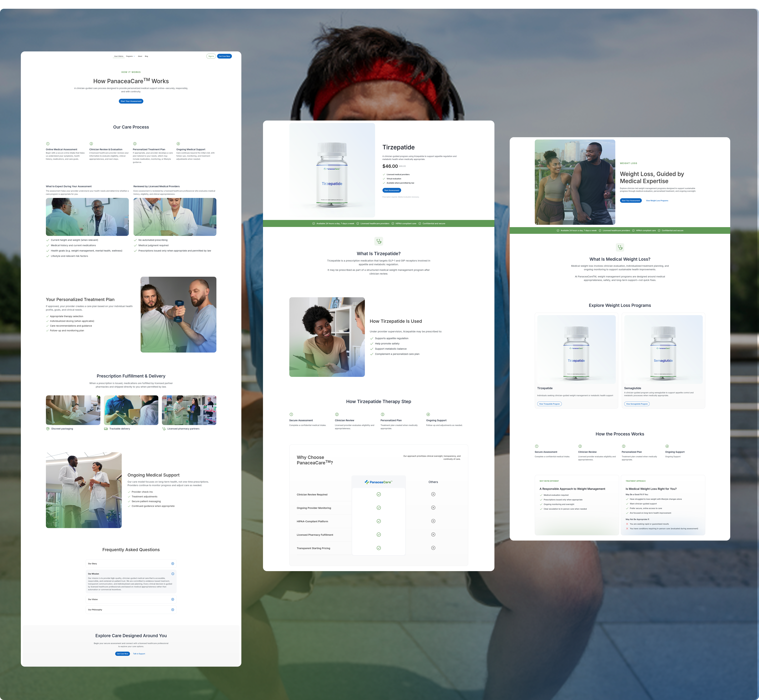Click the Tirzepatide bottle product image beside the price
Screen dimensions: 759x700
[332, 170]
